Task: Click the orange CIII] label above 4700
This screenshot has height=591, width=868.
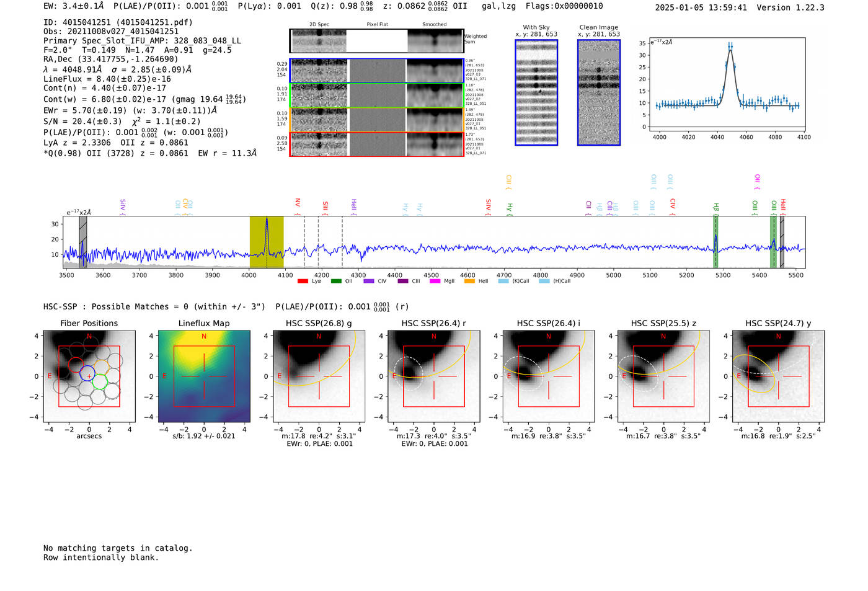Action: [508, 181]
